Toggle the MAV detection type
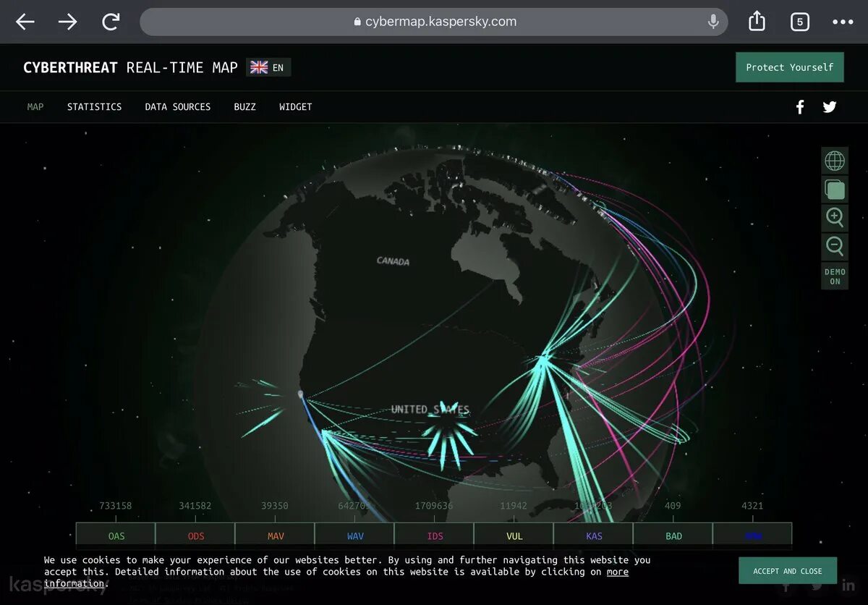The height and width of the screenshot is (605, 868). (x=275, y=536)
